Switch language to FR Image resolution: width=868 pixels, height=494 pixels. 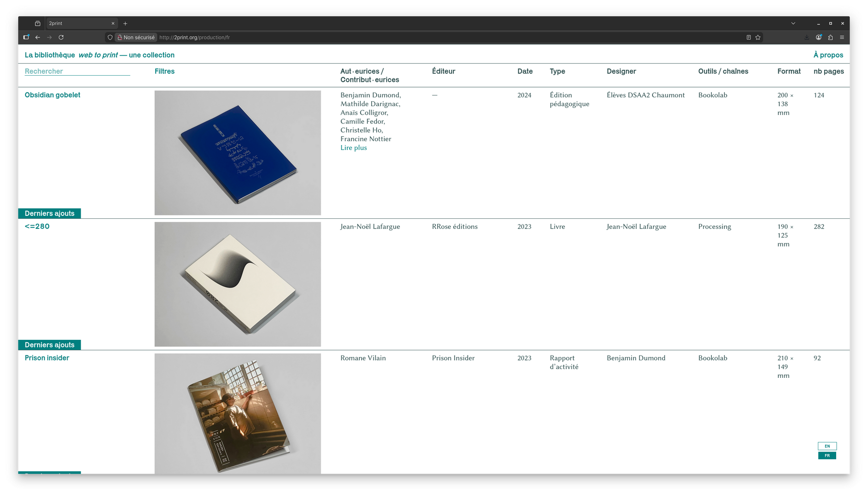(x=827, y=455)
